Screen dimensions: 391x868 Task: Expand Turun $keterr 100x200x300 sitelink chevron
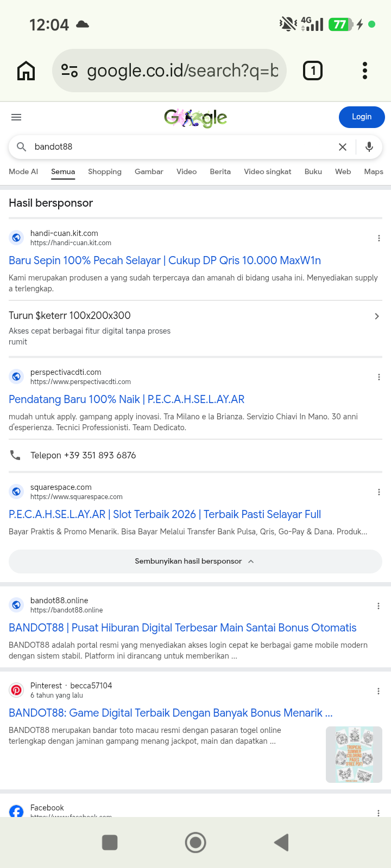(x=377, y=316)
